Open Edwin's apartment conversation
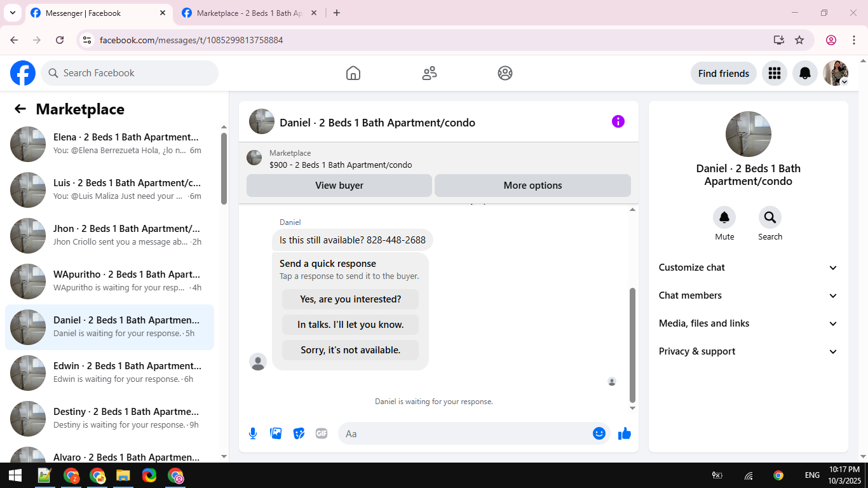 (x=109, y=373)
